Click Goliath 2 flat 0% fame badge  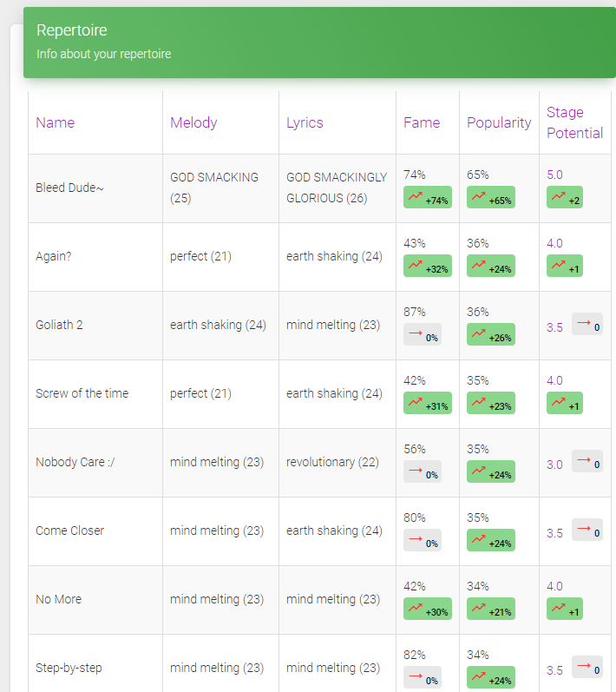423,335
